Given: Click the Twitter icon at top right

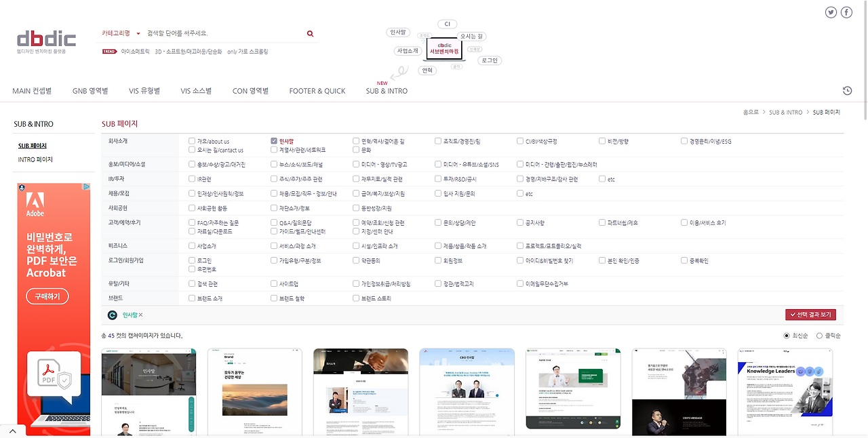Looking at the screenshot, I should tap(830, 12).
